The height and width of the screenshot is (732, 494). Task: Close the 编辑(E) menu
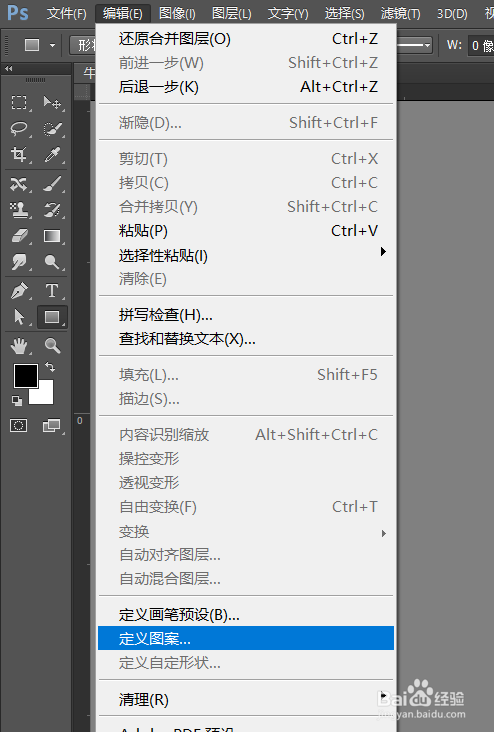(123, 14)
